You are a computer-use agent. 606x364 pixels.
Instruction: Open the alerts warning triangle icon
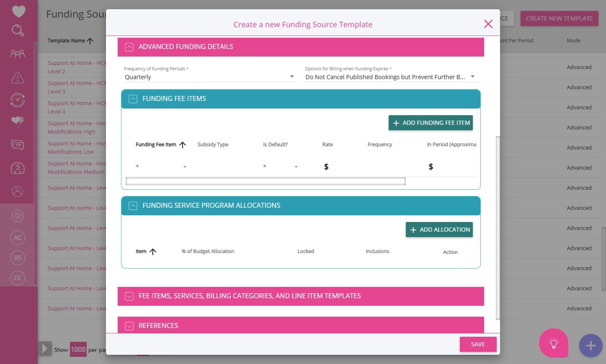pyautogui.click(x=18, y=77)
